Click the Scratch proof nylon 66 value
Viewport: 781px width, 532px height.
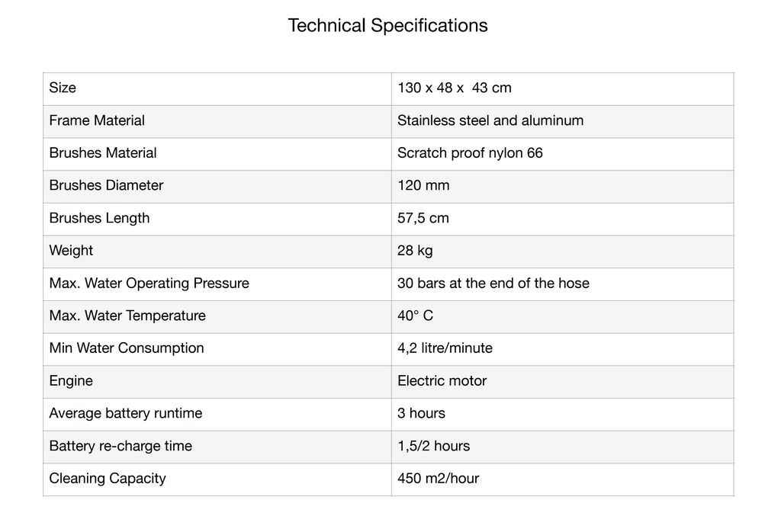click(x=470, y=153)
